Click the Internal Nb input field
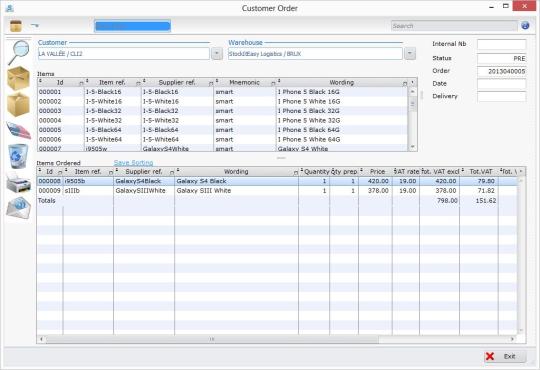Image resolution: width=540 pixels, height=370 pixels. [501, 44]
